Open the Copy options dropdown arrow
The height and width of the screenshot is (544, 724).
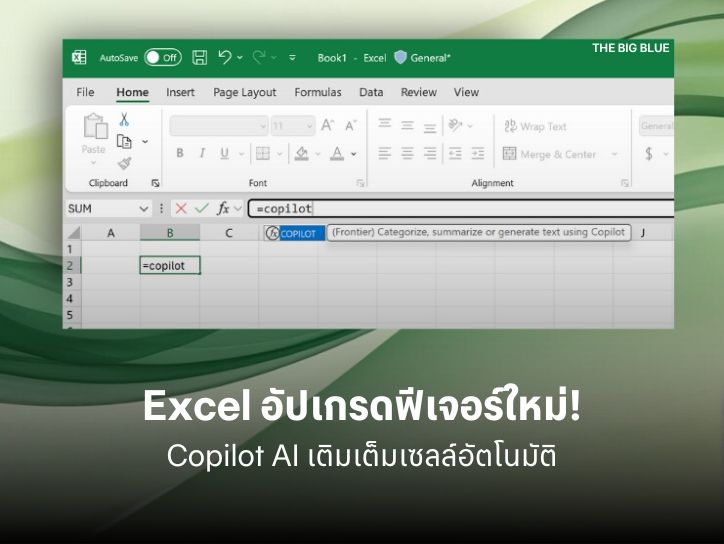pyautogui.click(x=145, y=141)
